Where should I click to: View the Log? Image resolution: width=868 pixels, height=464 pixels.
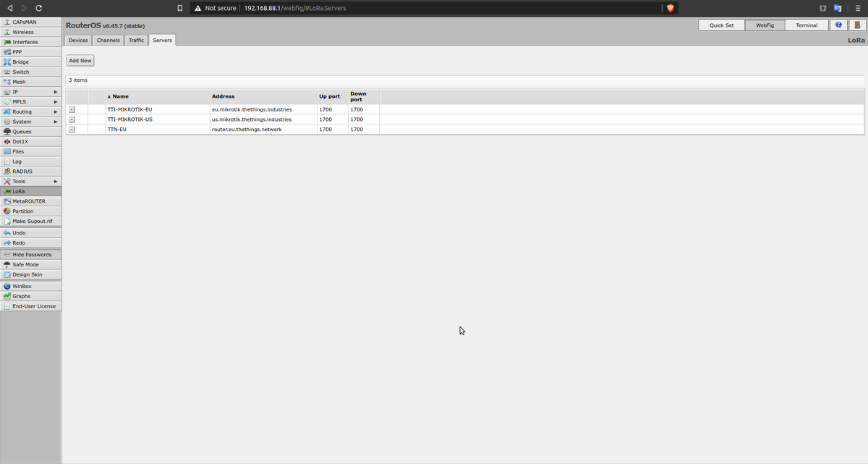tap(30, 161)
